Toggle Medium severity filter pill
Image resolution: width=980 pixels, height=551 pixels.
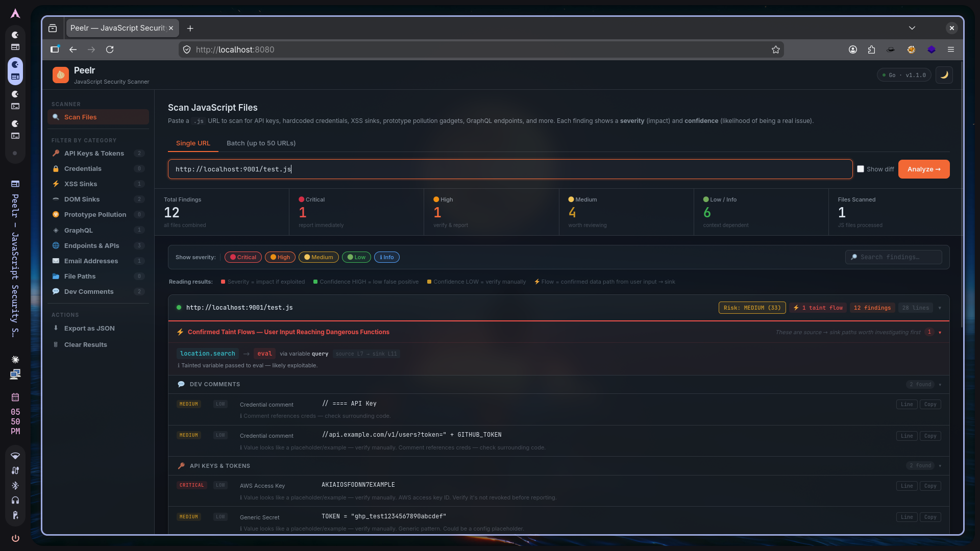click(x=318, y=257)
